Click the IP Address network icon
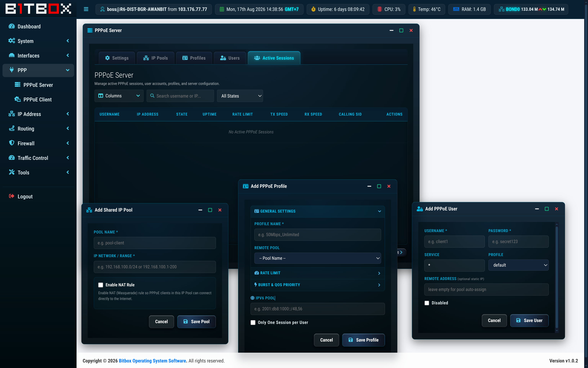 [12, 114]
